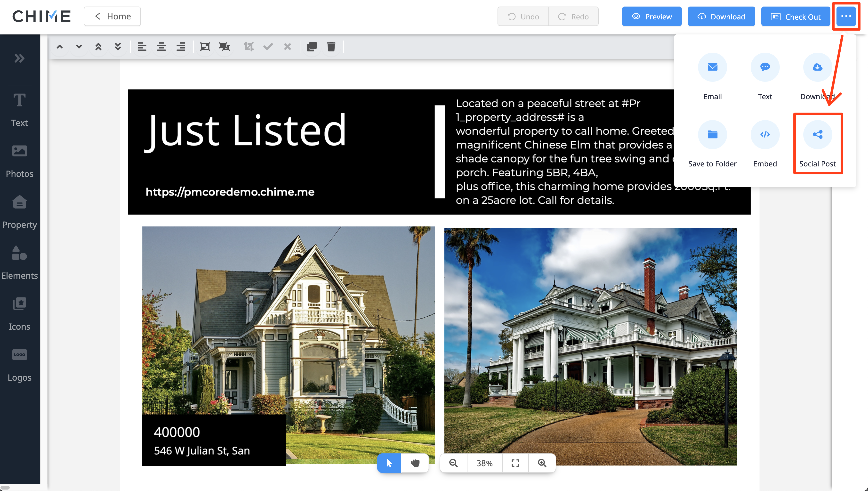The height and width of the screenshot is (491, 868).
Task: Open the Preview
Action: pos(652,16)
